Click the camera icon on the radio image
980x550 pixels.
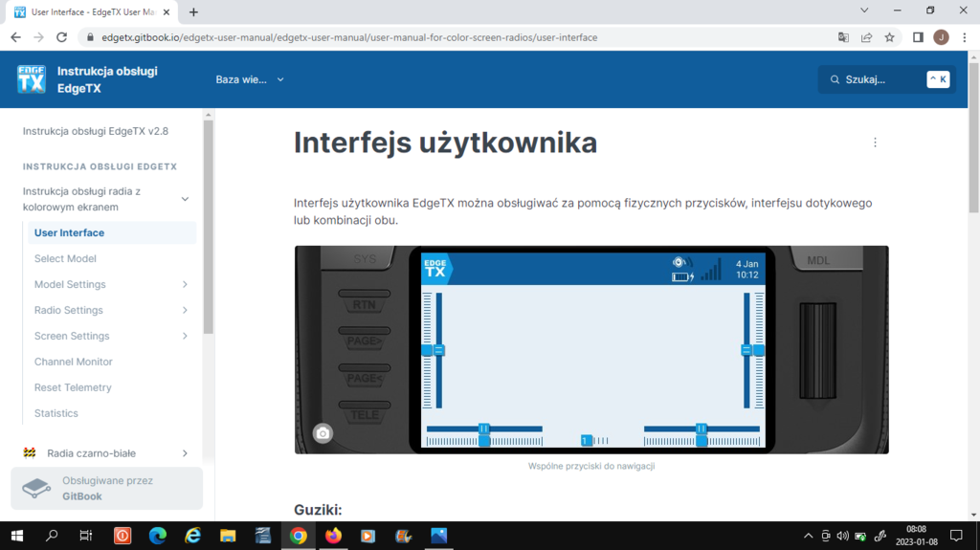(323, 433)
